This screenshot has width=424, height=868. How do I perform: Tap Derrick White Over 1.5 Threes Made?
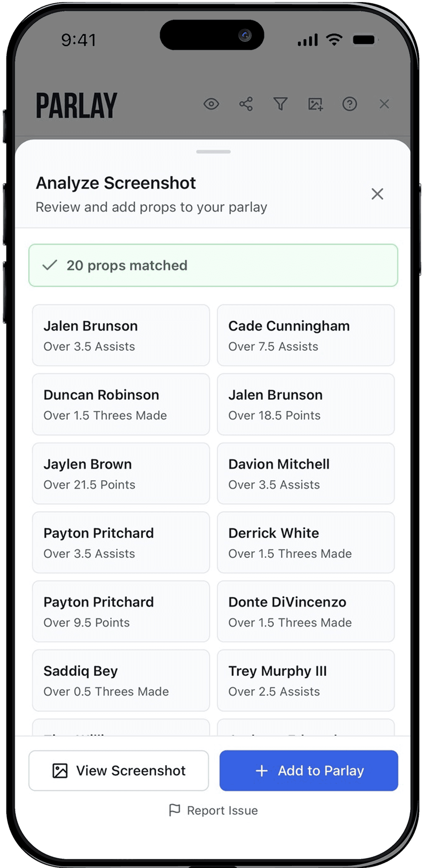click(306, 542)
